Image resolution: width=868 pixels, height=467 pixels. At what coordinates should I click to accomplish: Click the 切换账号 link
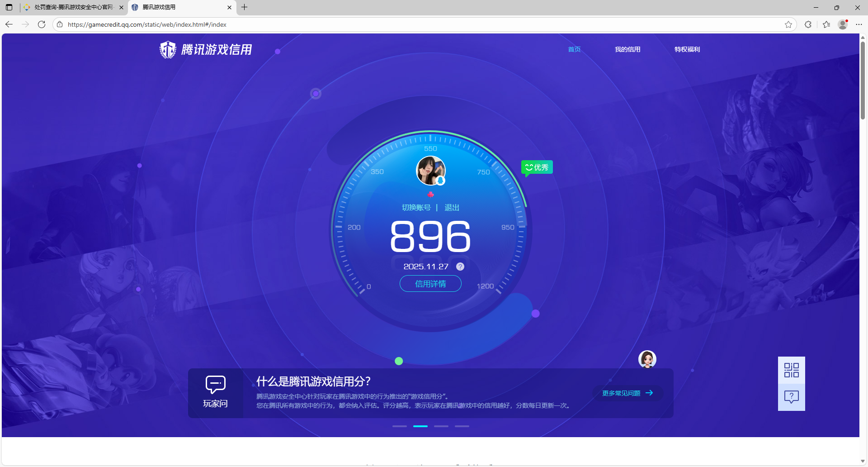pyautogui.click(x=416, y=207)
